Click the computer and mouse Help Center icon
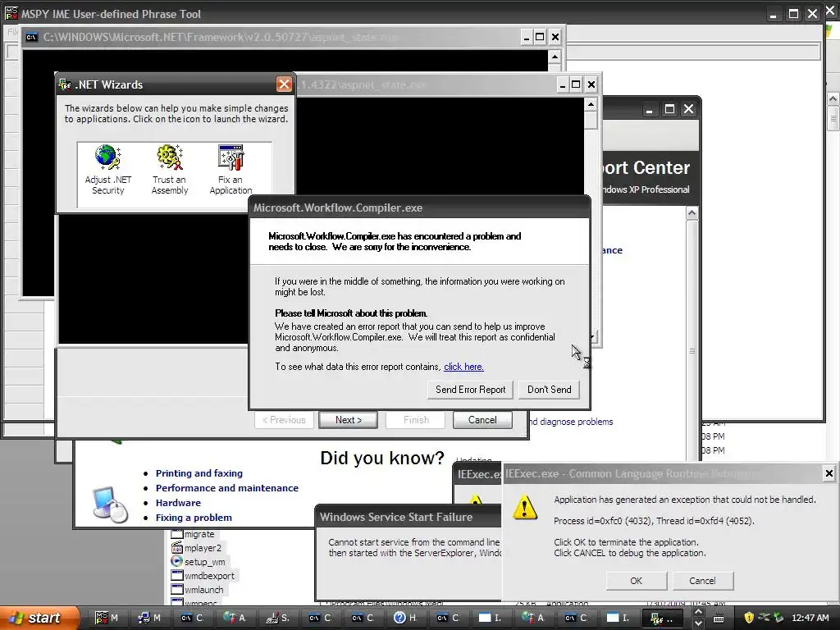The image size is (840, 630). tap(110, 504)
